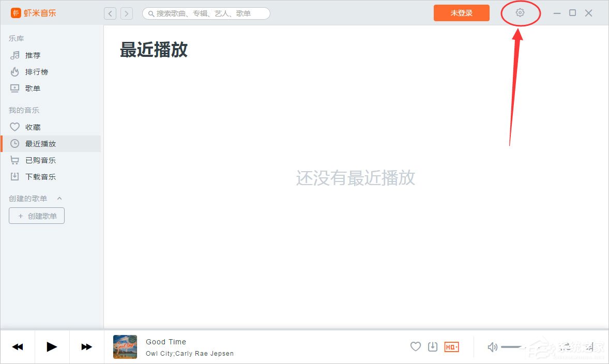Viewport: 609px width, 364px height.
Task: Open the 乐库 library section header
Action: pos(16,38)
